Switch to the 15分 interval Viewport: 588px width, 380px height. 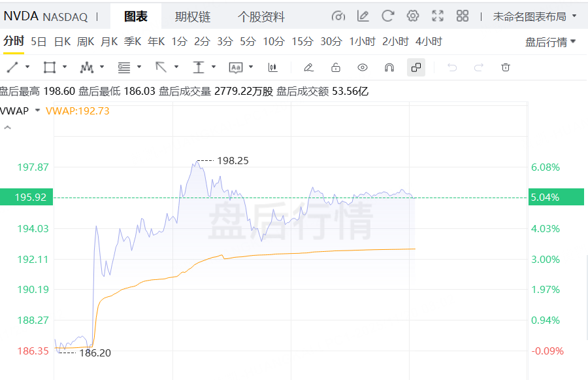(302, 42)
